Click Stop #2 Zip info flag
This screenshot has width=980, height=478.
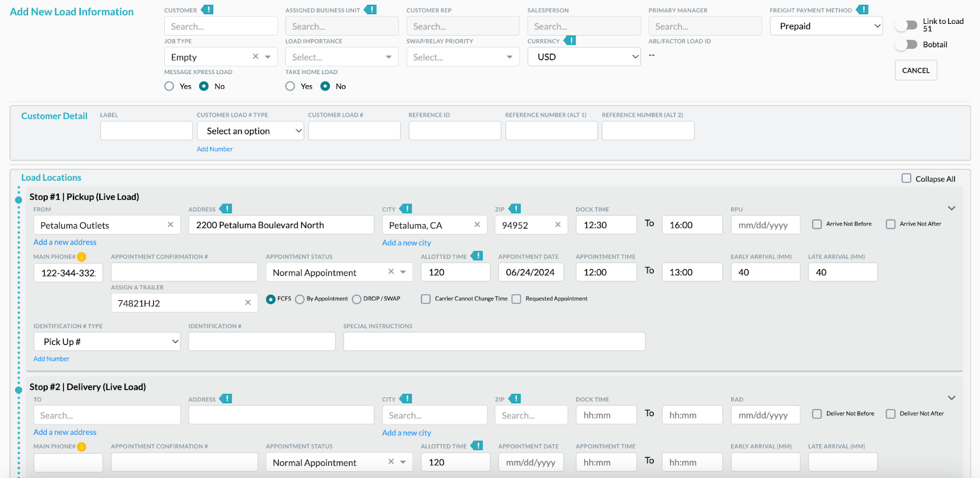pos(515,399)
